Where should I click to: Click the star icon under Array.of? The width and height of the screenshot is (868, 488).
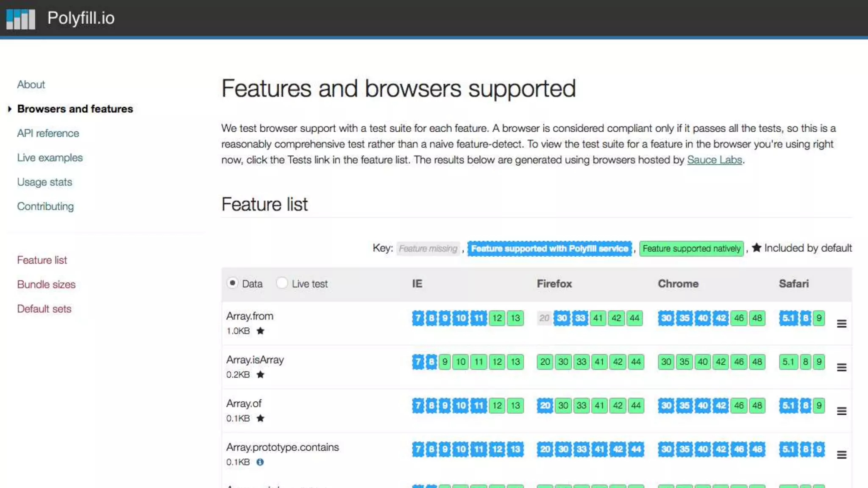click(261, 418)
